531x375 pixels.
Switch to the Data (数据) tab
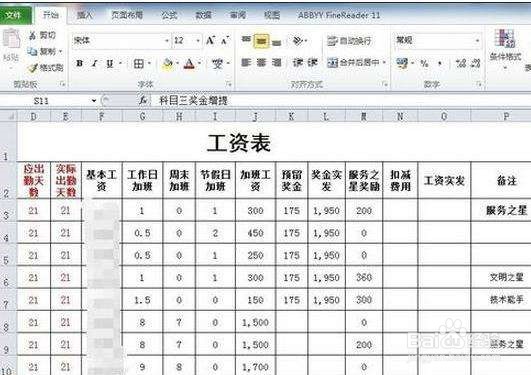coord(203,15)
